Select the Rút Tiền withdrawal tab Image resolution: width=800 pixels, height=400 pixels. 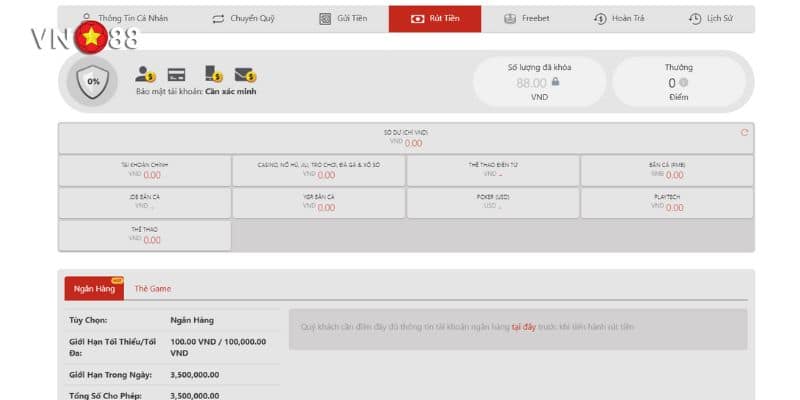[x=434, y=19]
